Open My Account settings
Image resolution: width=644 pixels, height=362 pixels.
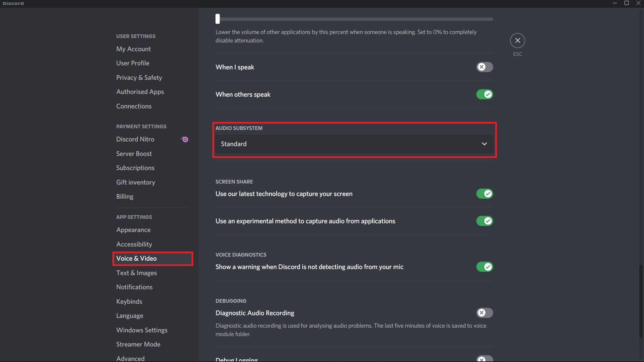[133, 49]
